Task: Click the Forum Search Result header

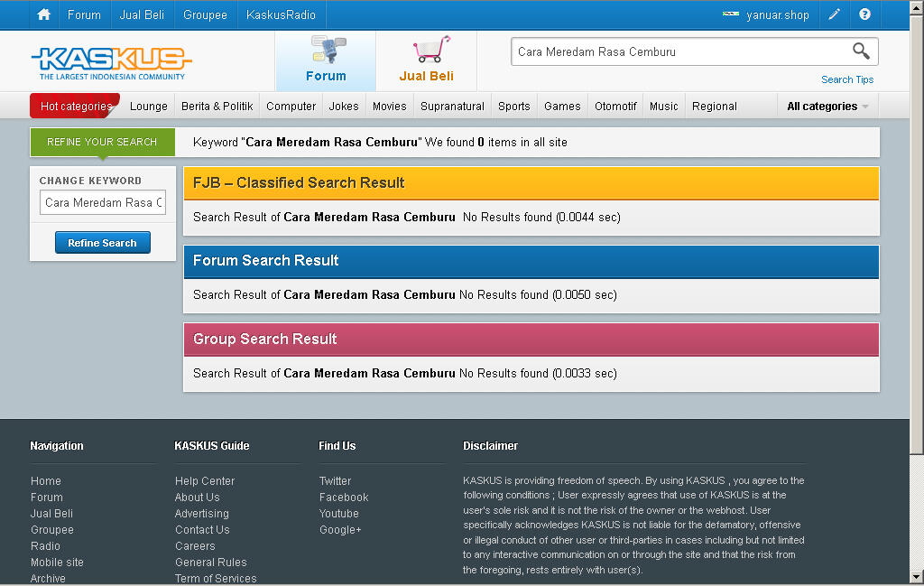Action: [531, 261]
